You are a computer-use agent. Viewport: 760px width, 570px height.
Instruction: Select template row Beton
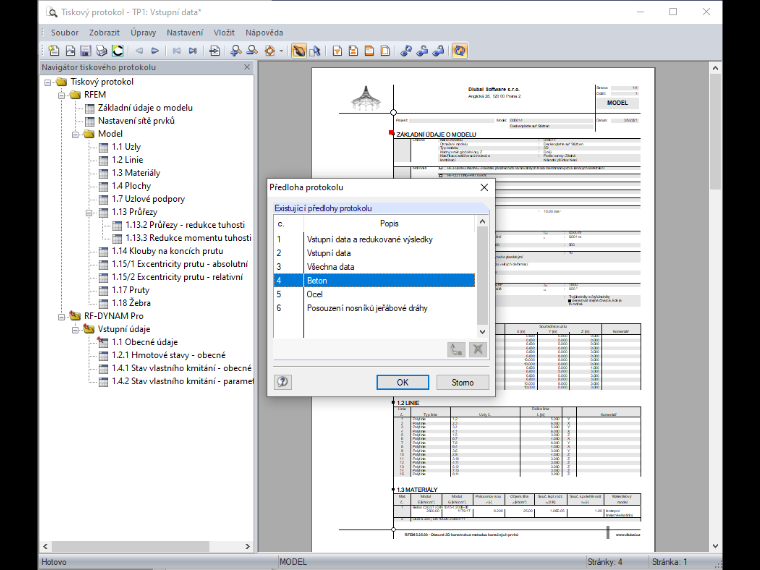(374, 280)
